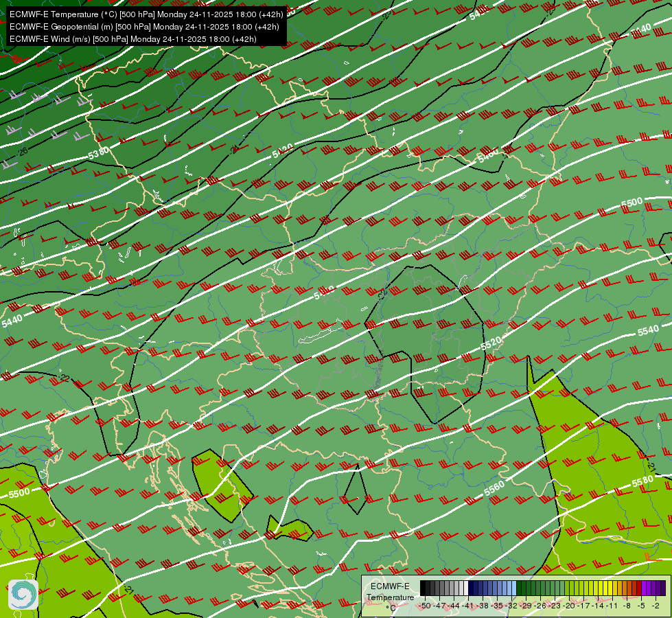Click the white swatch above -41 in the legend
This screenshot has width=672, height=618.
pos(466,588)
